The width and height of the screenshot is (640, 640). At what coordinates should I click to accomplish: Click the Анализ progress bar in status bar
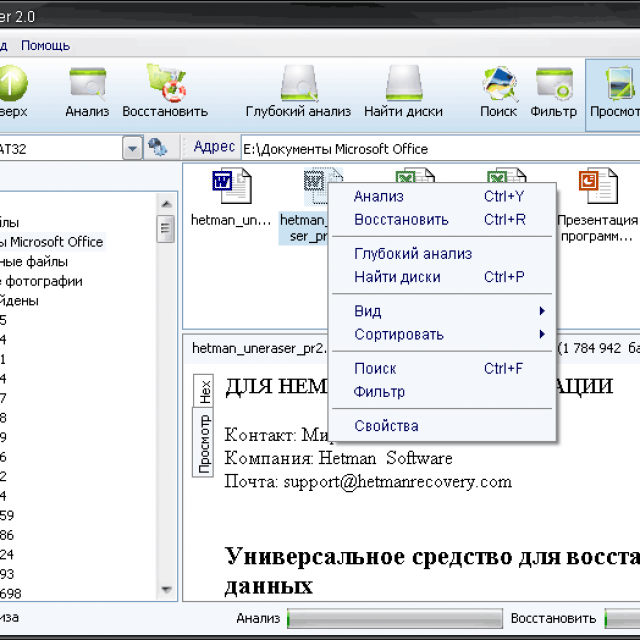point(394,619)
